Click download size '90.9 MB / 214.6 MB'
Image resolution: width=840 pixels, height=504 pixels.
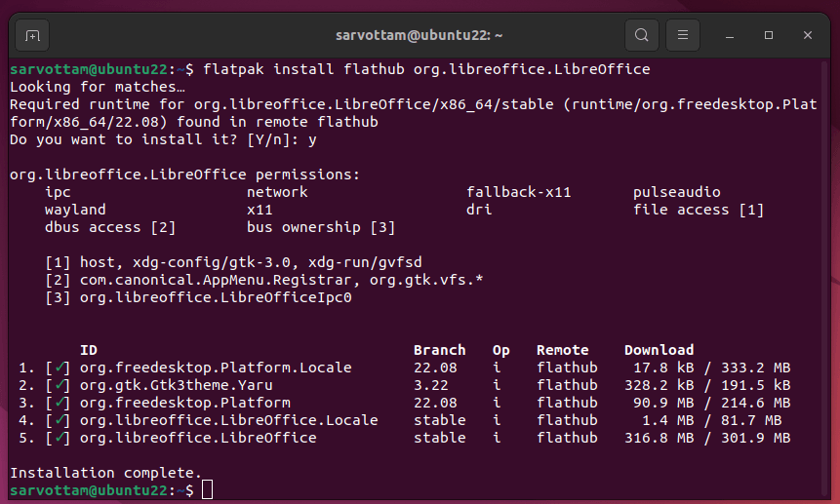(712, 403)
